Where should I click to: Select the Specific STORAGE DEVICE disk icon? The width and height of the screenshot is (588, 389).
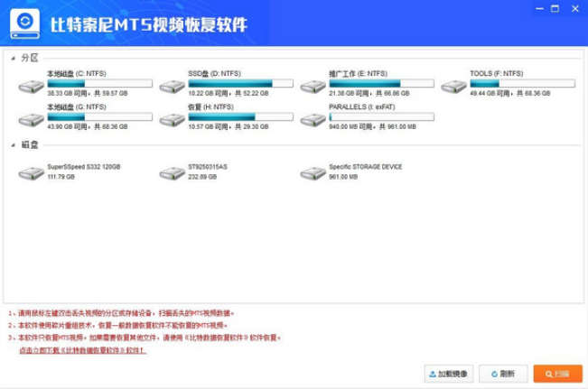point(313,173)
